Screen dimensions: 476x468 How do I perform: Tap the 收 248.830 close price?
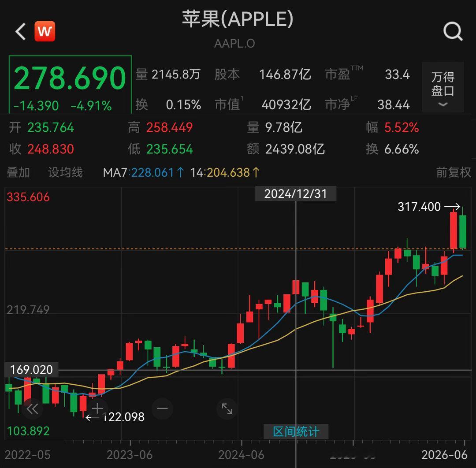coord(41,149)
